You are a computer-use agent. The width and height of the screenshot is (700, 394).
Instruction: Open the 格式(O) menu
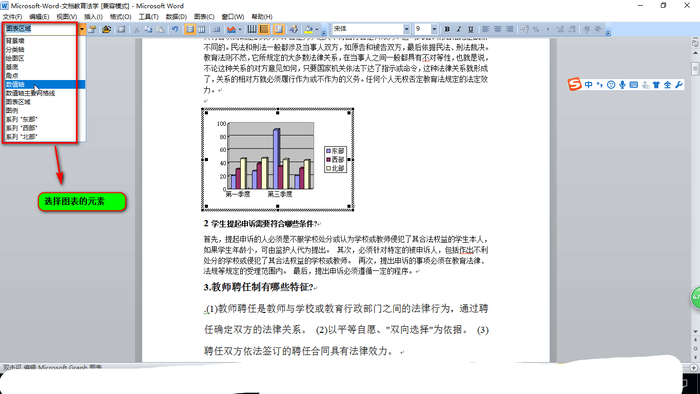pyautogui.click(x=121, y=17)
